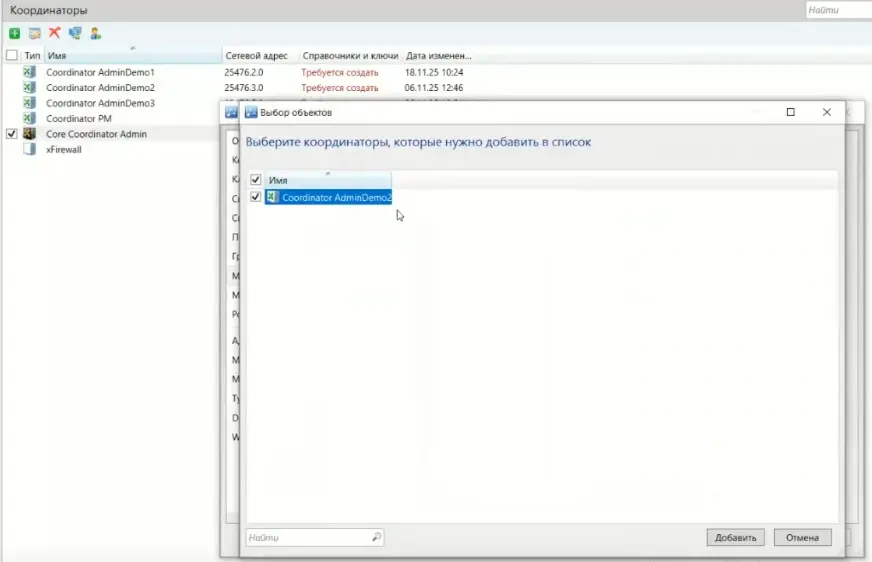Uncheck Coordinator AdminDemo2 checkbox in dialog
The width and height of the screenshot is (872, 562).
point(256,197)
